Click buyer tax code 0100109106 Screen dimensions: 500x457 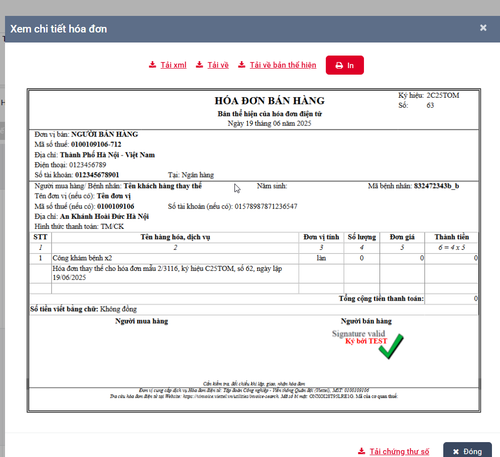click(x=116, y=206)
